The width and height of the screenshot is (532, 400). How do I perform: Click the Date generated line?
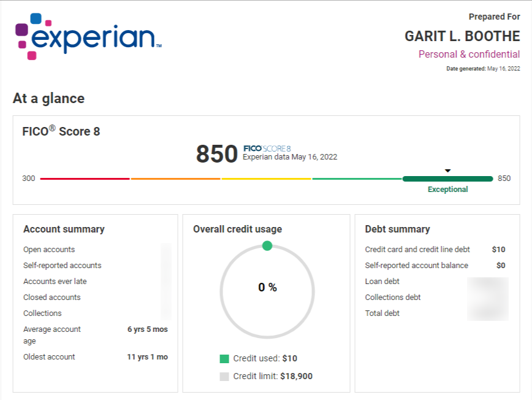click(x=483, y=69)
